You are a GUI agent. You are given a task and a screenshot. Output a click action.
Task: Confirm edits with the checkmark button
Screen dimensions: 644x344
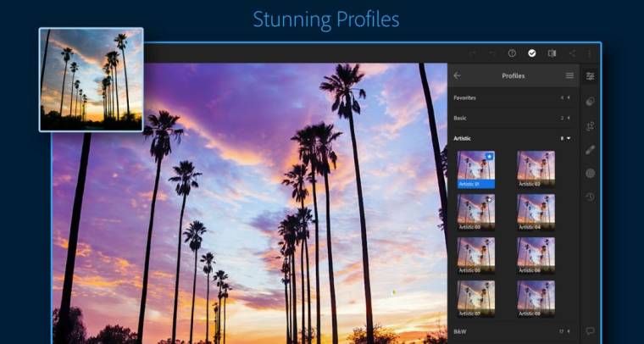pyautogui.click(x=532, y=53)
